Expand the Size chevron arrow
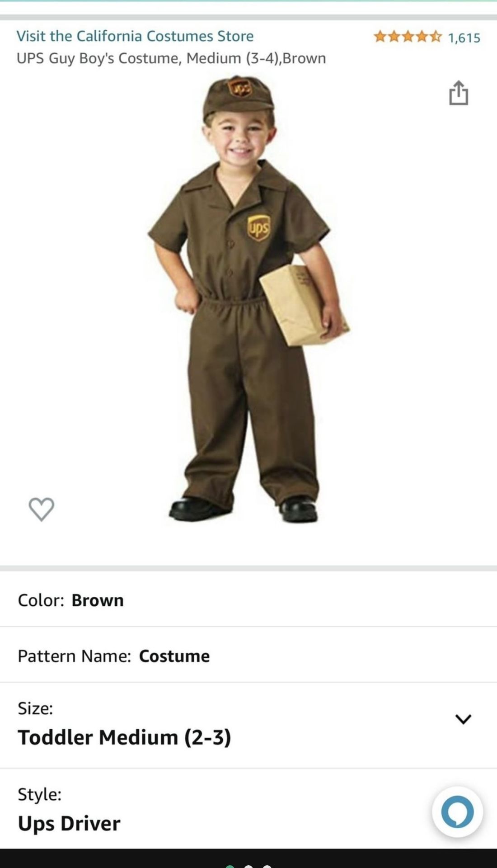Screen dimensions: 497x868 463,719
